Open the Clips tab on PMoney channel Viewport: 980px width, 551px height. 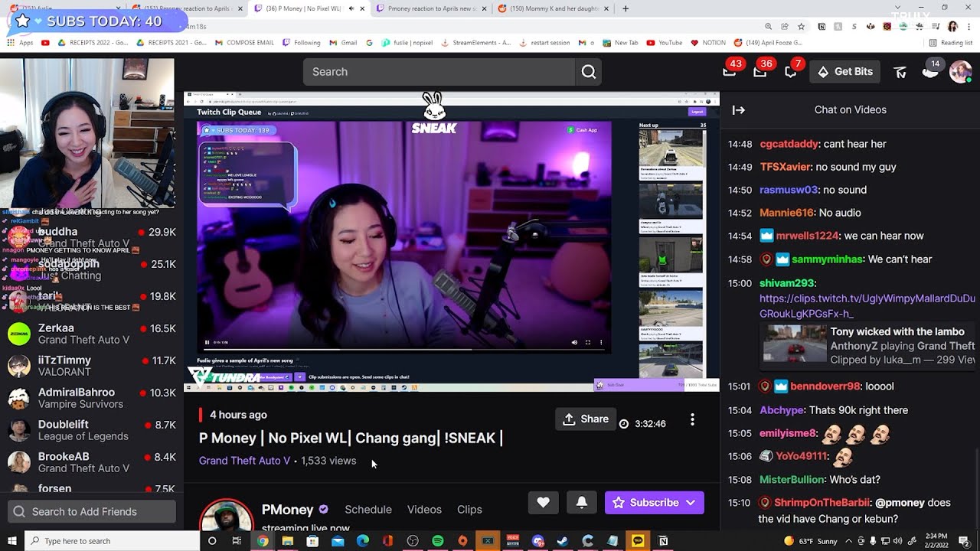[x=469, y=510]
